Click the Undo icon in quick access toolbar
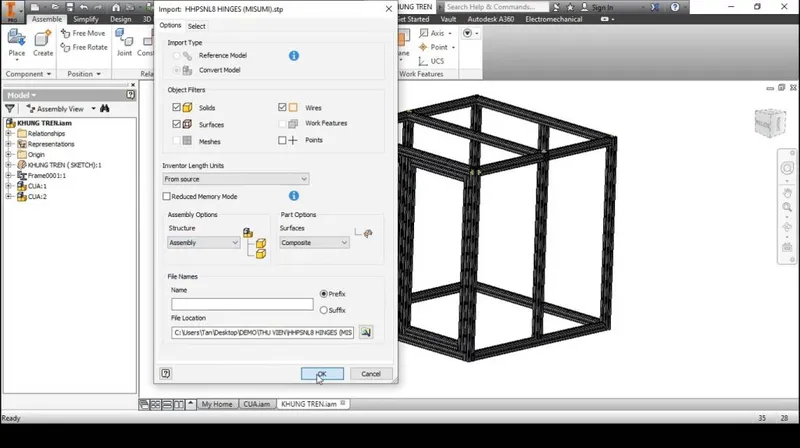The width and height of the screenshot is (800, 448). (x=84, y=7)
